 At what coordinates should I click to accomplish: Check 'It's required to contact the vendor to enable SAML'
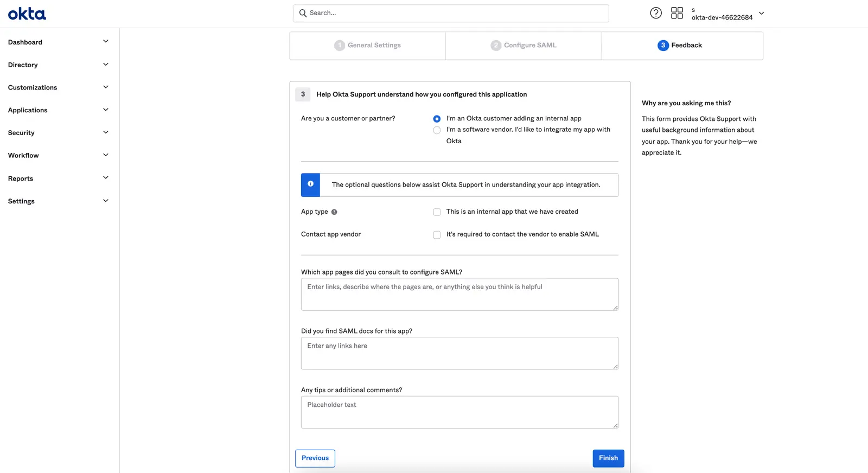click(x=437, y=235)
